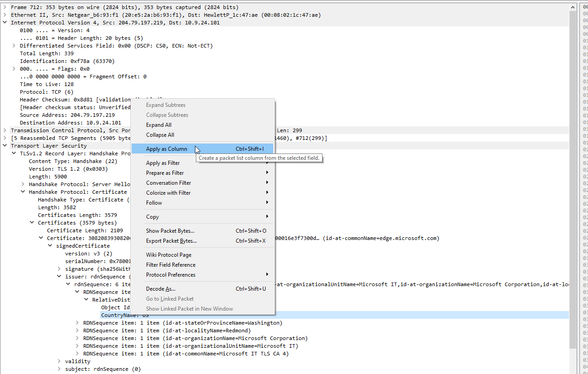
Task: Expand the Ethernet II section
Action: coord(5,15)
